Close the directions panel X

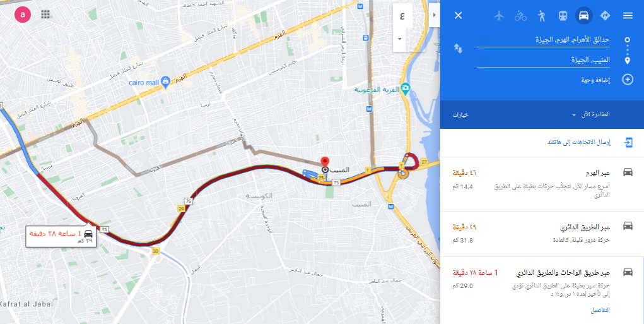(459, 16)
